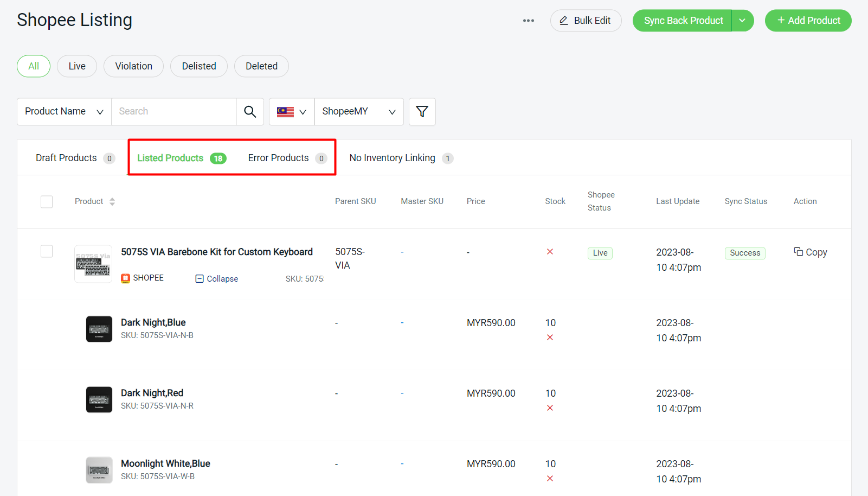Click the Shopee Listing page heading
This screenshot has width=868, height=496.
pos(75,20)
